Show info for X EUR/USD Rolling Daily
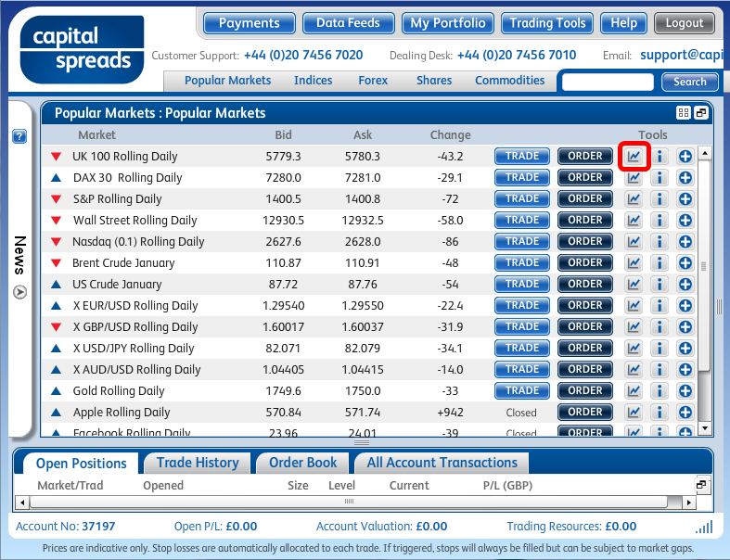This screenshot has width=730, height=560. click(660, 305)
